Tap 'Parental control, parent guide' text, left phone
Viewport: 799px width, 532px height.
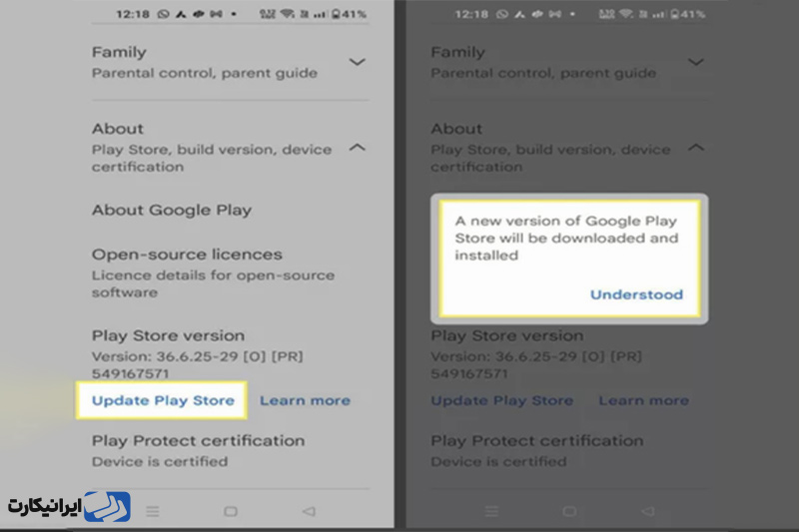click(x=205, y=73)
